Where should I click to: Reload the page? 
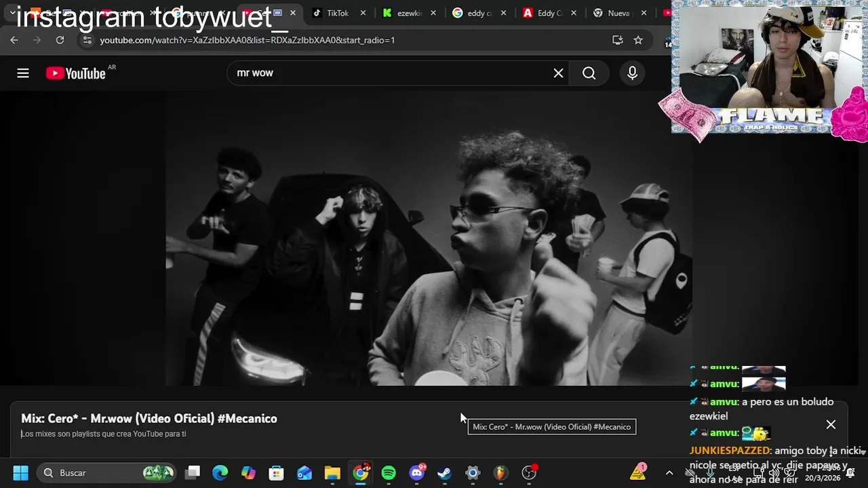click(x=60, y=40)
